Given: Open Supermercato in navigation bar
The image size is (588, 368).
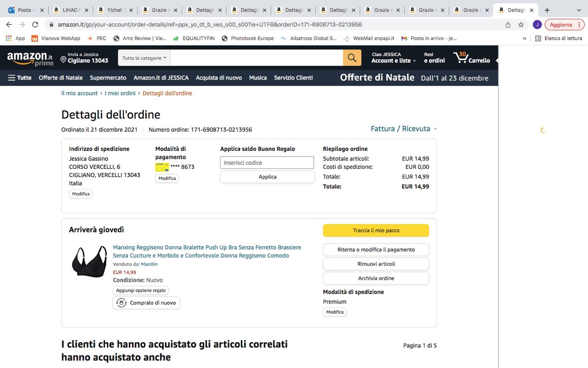Looking at the screenshot, I should (x=108, y=78).
